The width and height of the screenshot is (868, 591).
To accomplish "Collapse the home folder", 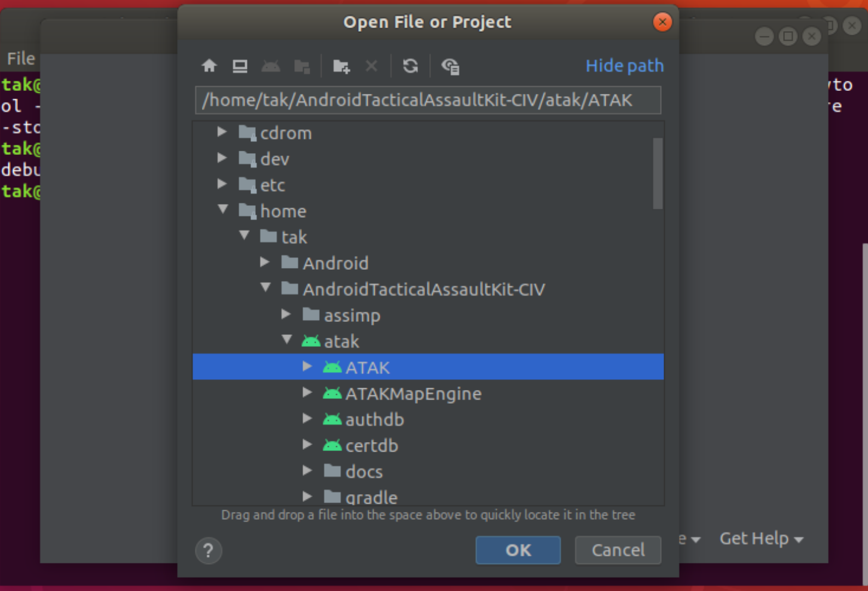I will (x=223, y=209).
